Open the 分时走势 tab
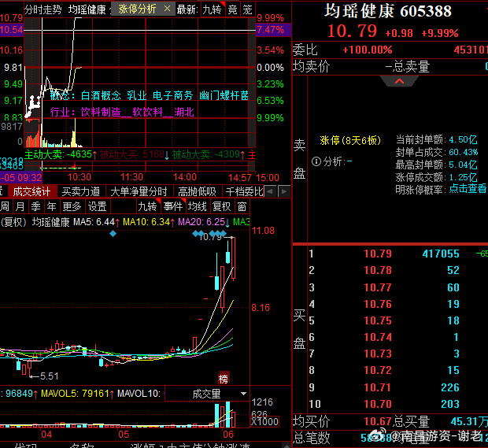The width and height of the screenshot is (488, 448). pyautogui.click(x=43, y=9)
